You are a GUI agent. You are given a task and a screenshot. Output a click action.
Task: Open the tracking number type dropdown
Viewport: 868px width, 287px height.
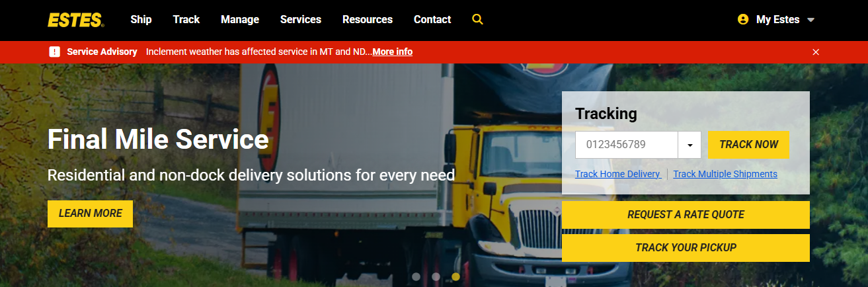coord(690,145)
